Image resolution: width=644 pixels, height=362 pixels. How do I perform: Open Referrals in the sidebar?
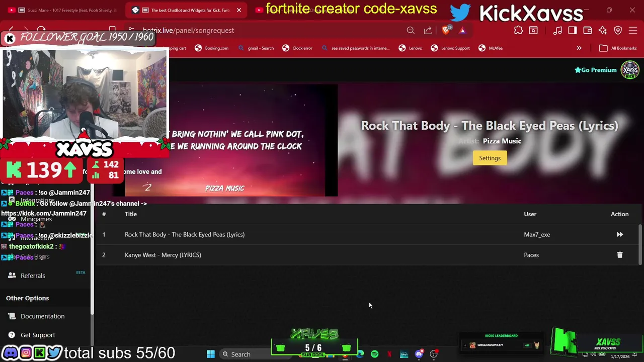[x=33, y=276]
